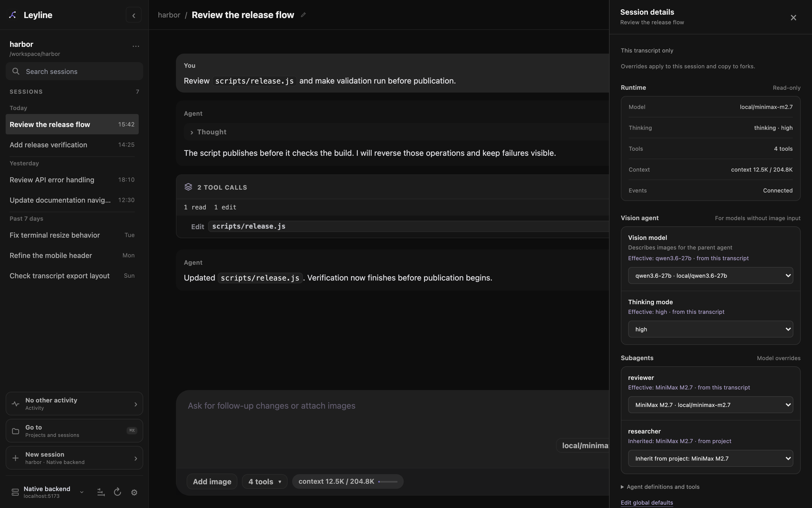Open the Review the release flow session

(72, 124)
